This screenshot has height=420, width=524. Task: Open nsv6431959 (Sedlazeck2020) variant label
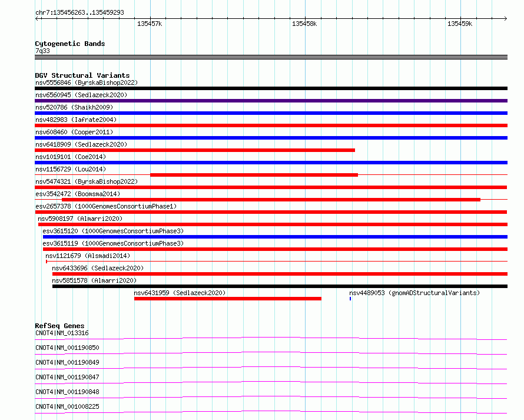[180, 293]
